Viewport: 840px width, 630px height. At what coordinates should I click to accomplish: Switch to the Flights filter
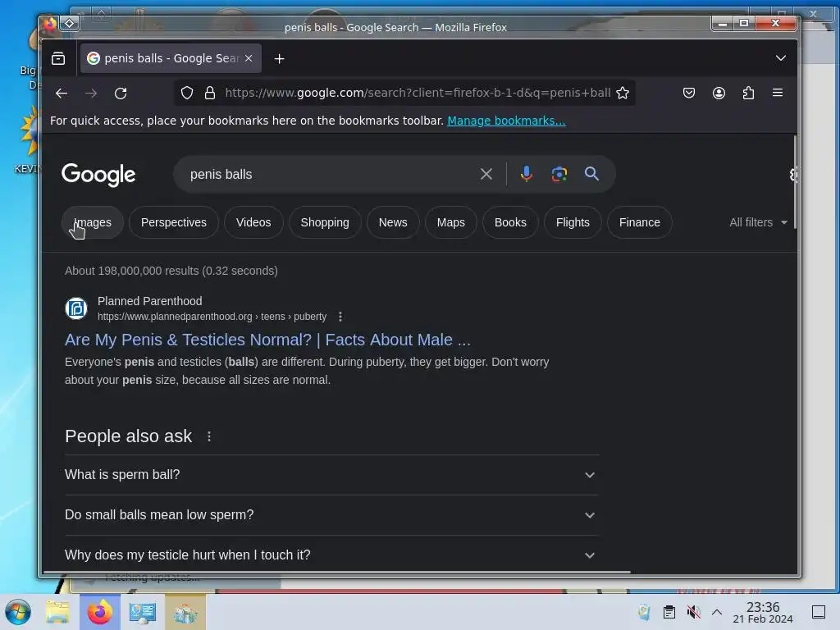(x=572, y=222)
